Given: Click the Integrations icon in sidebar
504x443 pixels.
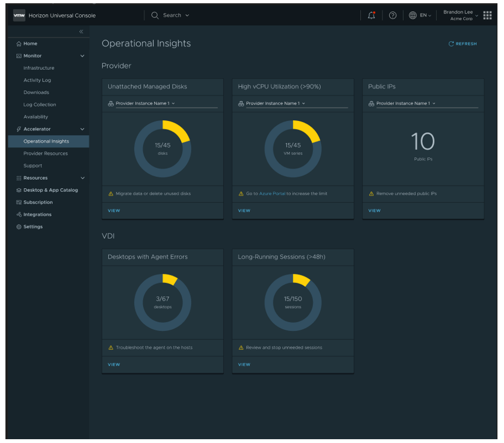Looking at the screenshot, I should click(x=19, y=215).
